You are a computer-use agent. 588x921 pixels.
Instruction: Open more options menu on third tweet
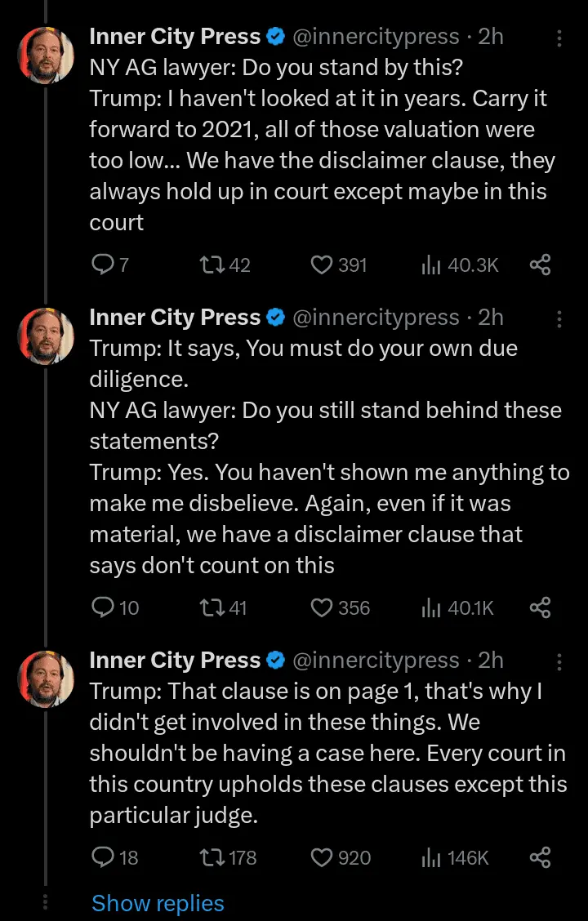559,661
